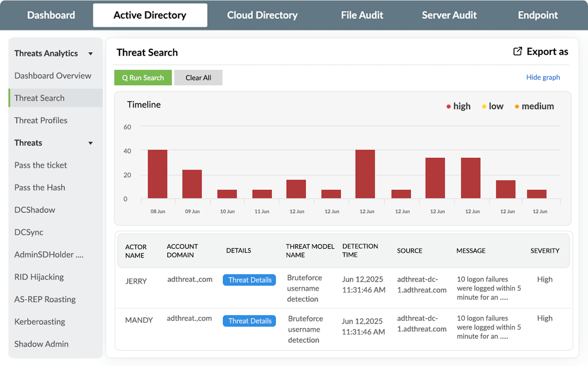The height and width of the screenshot is (366, 588).
Task: Click the Export as icon
Action: coord(518,51)
